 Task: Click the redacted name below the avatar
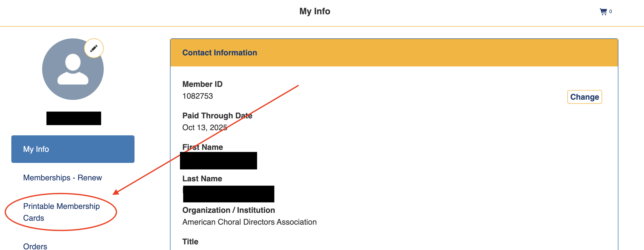point(74,118)
